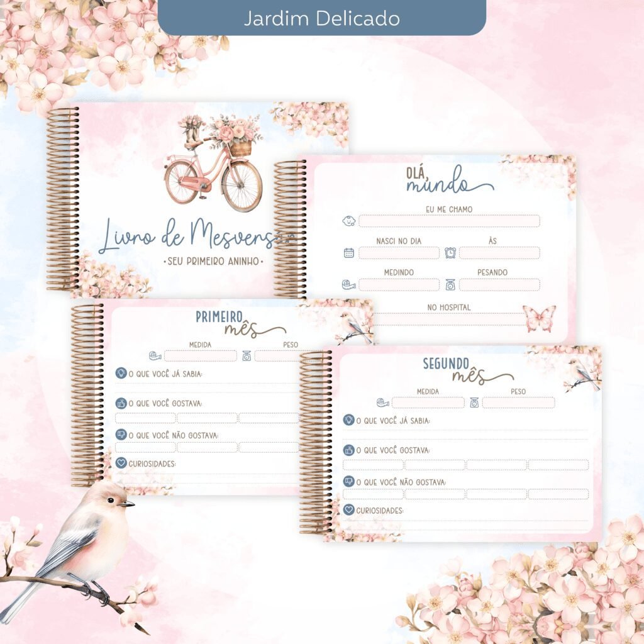Select the alarm clock icon before the "Às" field
This screenshot has width=644, height=644.
pyautogui.click(x=450, y=253)
